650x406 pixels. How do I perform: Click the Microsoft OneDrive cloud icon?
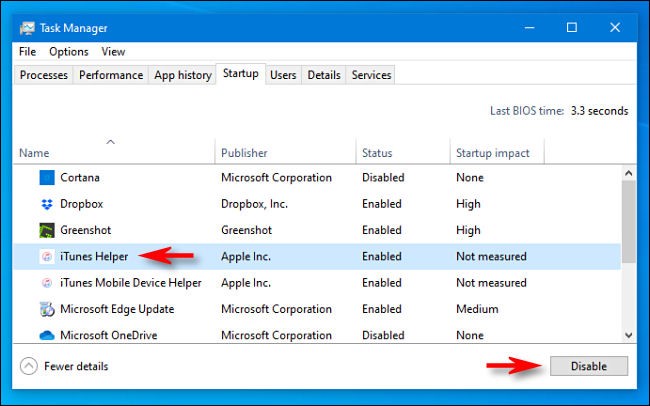(47, 335)
